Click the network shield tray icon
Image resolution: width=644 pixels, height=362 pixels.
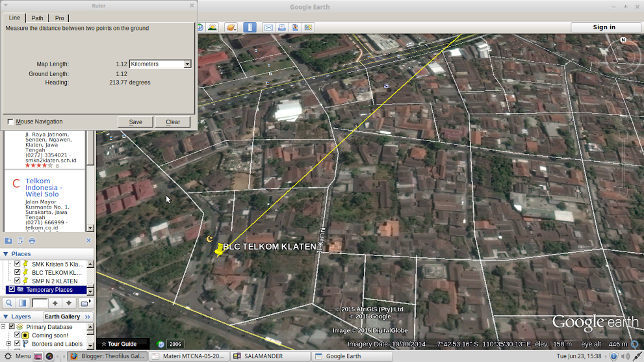[x=613, y=356]
